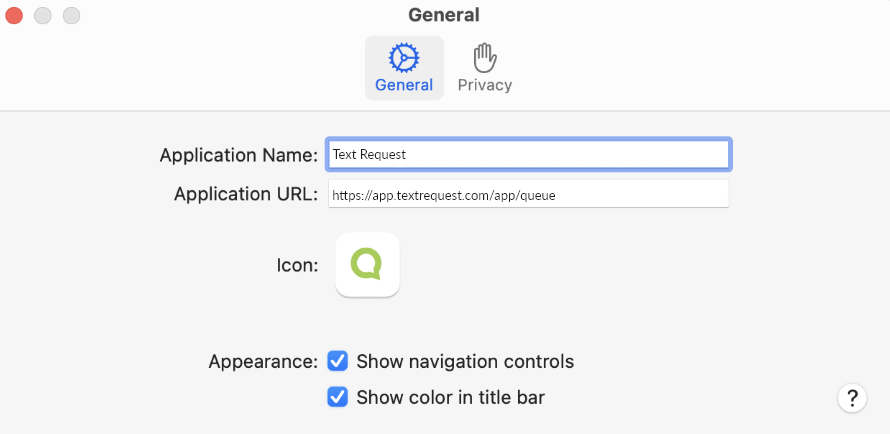Open help with the question mark button
The width and height of the screenshot is (890, 434).
pyautogui.click(x=851, y=398)
